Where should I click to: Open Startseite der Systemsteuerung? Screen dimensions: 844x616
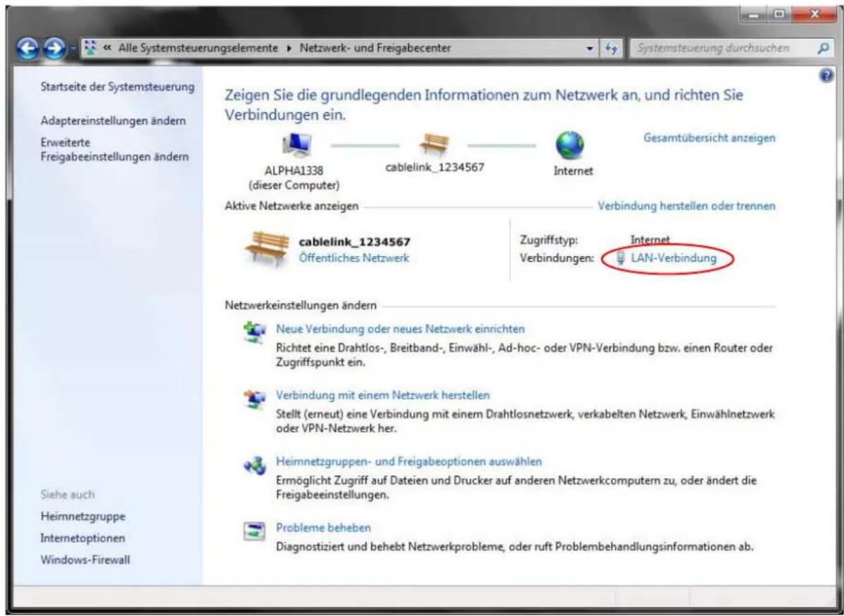click(118, 87)
